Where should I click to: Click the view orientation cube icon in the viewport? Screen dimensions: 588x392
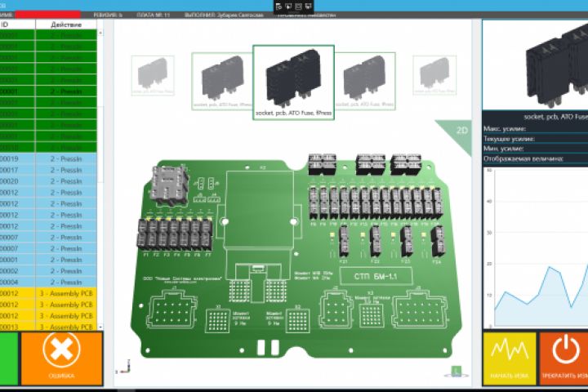pyautogui.click(x=456, y=372)
